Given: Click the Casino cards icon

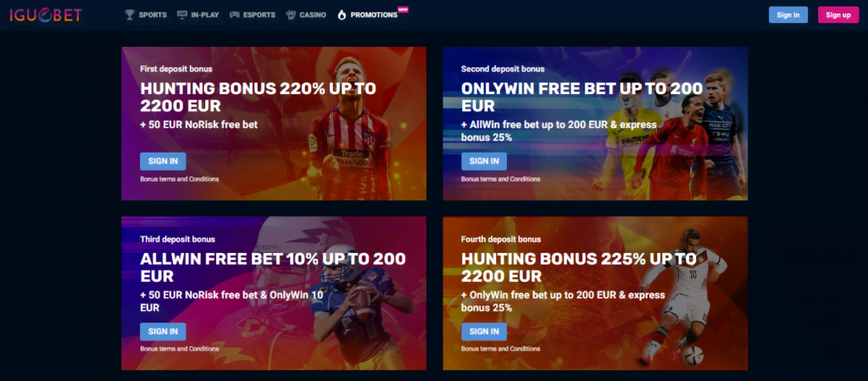Looking at the screenshot, I should click(292, 15).
